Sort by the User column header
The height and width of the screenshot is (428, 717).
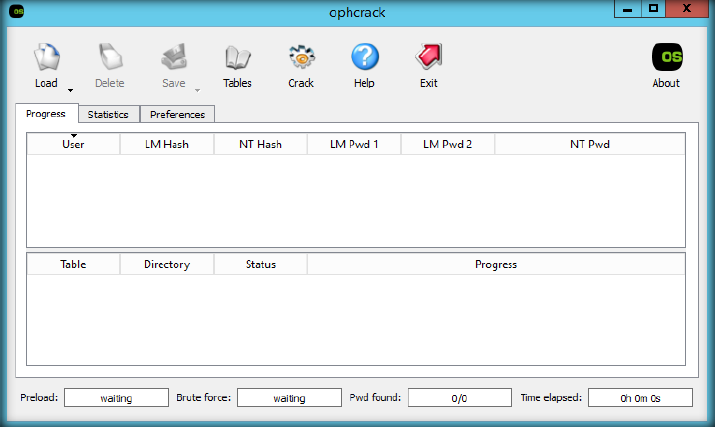pyautogui.click(x=73, y=144)
